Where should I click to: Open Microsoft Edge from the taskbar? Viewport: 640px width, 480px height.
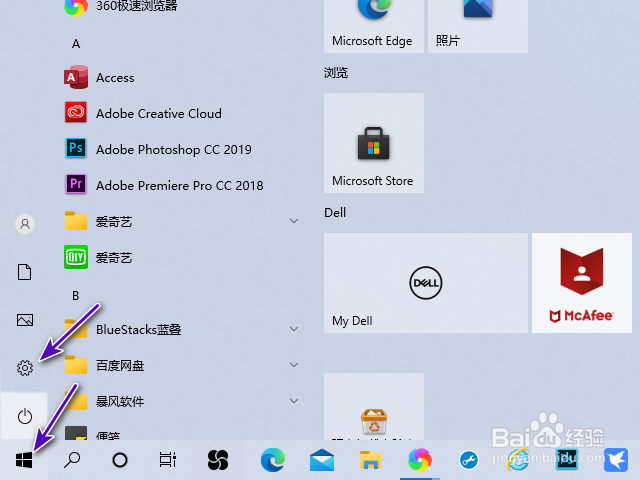pyautogui.click(x=273, y=460)
